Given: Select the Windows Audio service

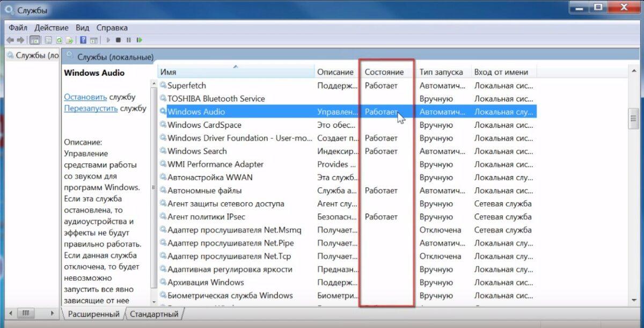Looking at the screenshot, I should (347, 112).
